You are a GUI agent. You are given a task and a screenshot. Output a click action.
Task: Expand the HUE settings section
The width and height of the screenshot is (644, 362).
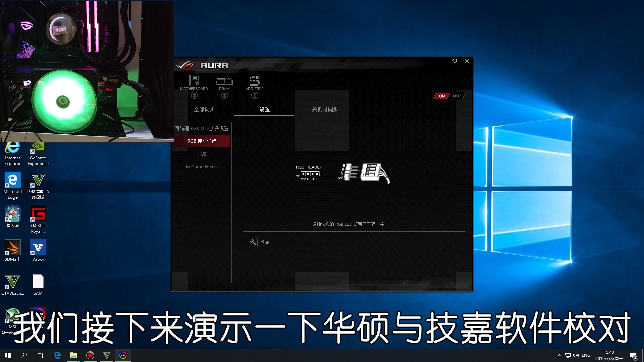click(x=201, y=154)
